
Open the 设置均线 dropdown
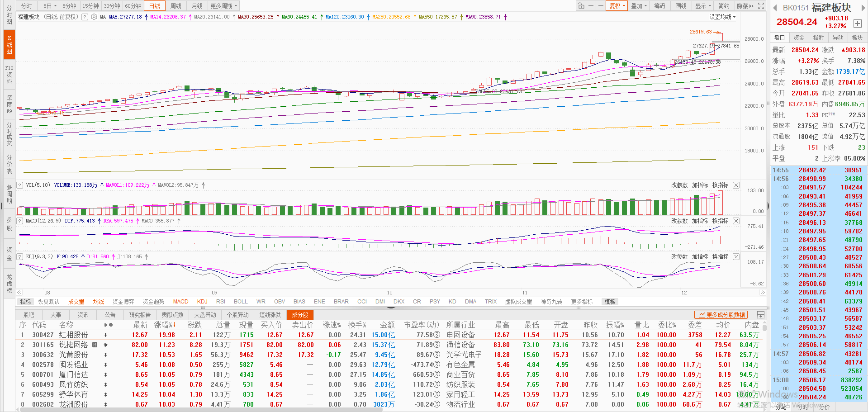(722, 17)
